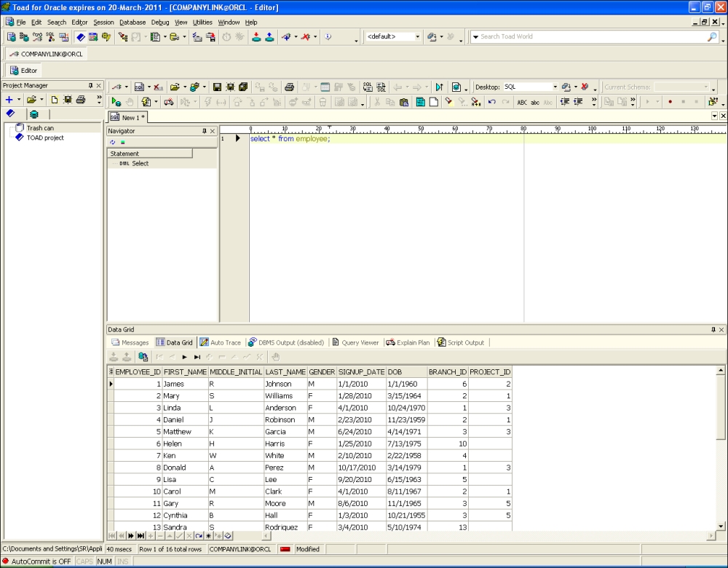Switch to the Script Output tab
Screen dimensions: 728x568
[x=461, y=342]
